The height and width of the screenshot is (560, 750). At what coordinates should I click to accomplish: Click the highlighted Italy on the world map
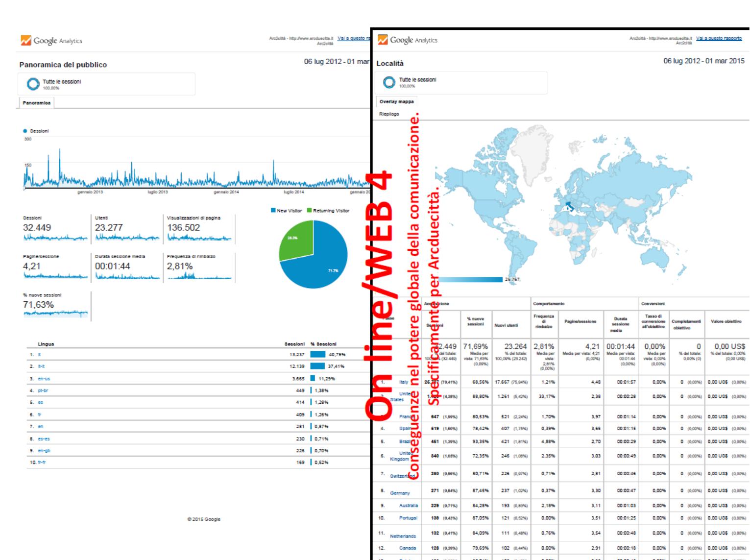click(x=570, y=207)
